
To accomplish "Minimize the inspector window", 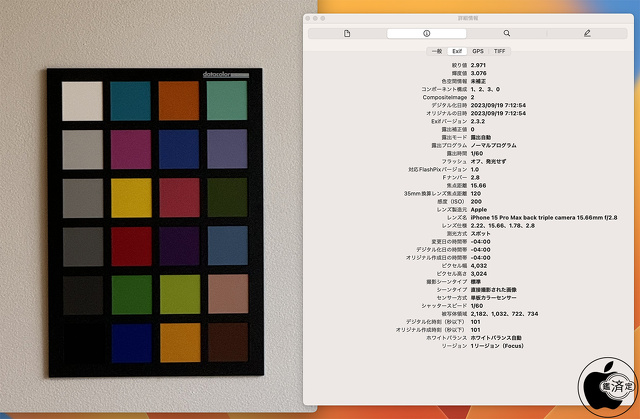I will [x=318, y=18].
